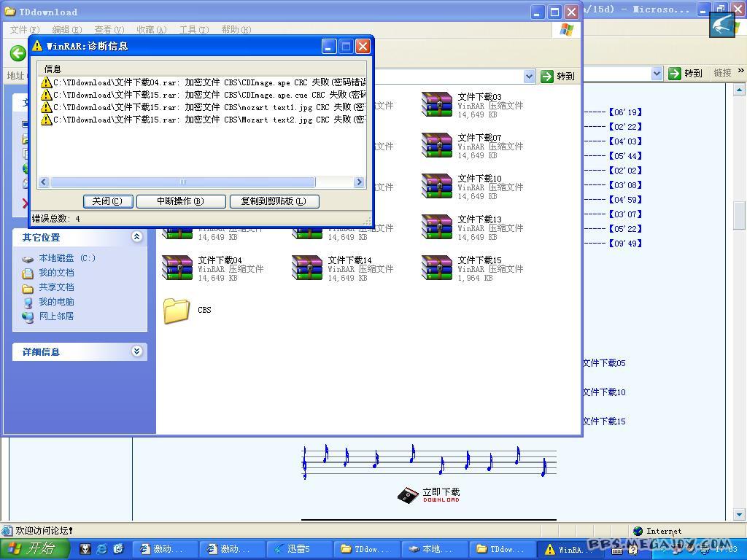This screenshot has width=747, height=560.
Task: Select the 文件下载10 archive icon in TDdownload
Action: tap(437, 186)
